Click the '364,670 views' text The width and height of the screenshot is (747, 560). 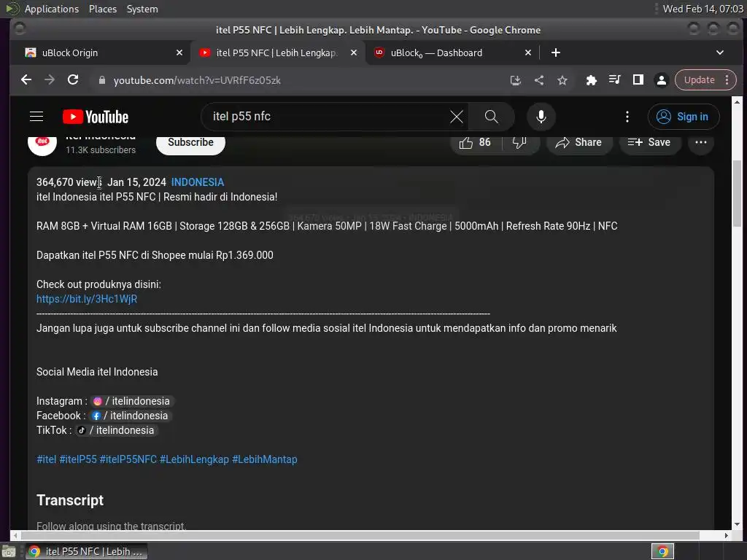click(69, 182)
